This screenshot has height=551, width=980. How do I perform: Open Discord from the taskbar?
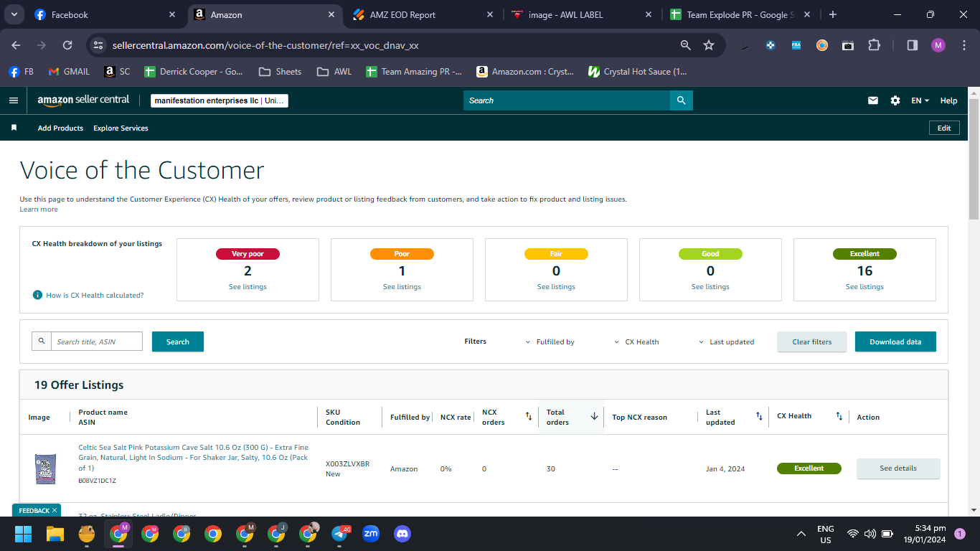click(402, 534)
